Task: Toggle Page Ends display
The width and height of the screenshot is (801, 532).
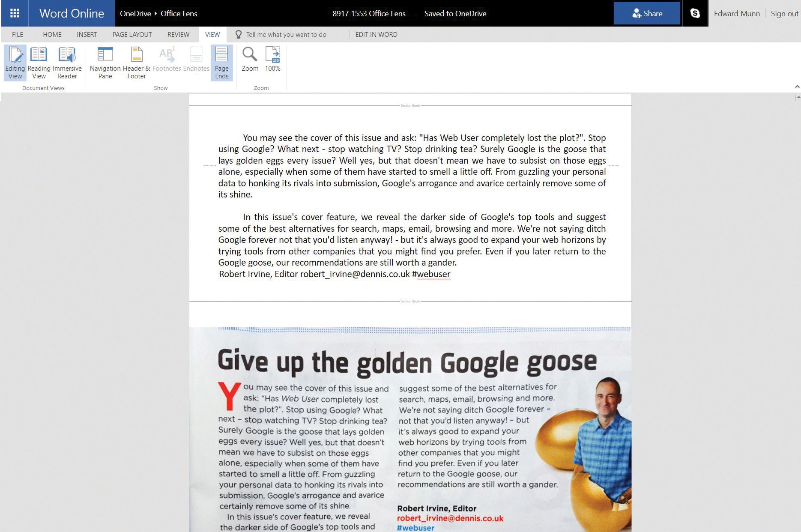Action: tap(222, 63)
